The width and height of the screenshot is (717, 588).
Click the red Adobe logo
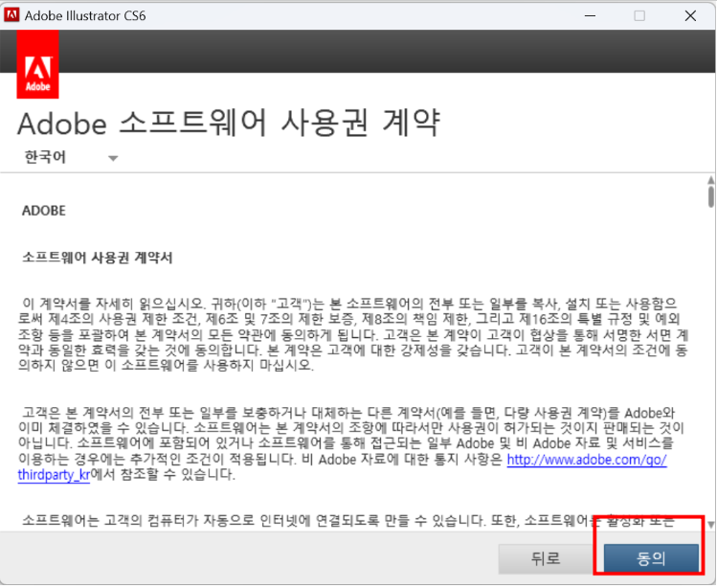coord(37,64)
